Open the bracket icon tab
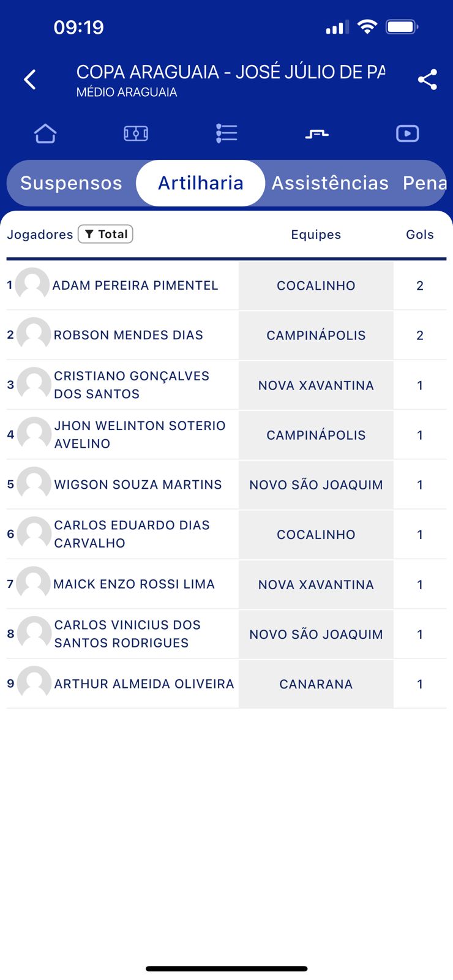The height and width of the screenshot is (980, 453). coord(317,134)
